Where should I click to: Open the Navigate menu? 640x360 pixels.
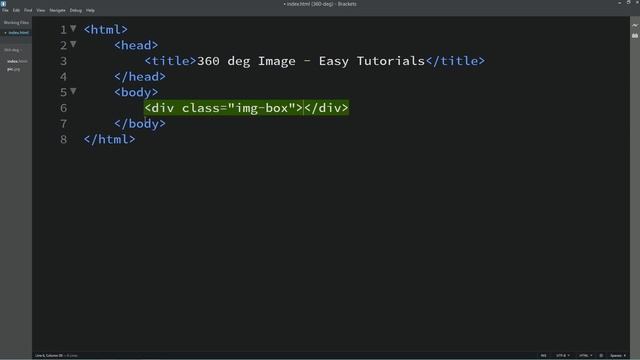click(58, 10)
